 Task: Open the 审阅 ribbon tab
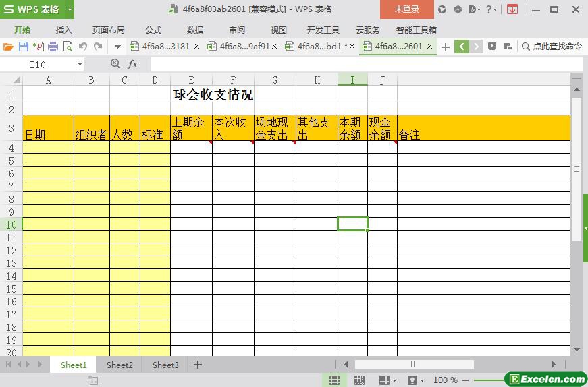click(237, 30)
